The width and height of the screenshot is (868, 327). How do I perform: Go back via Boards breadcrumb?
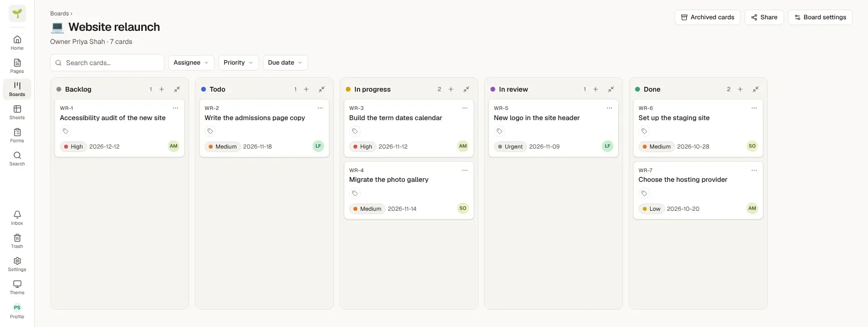point(59,14)
